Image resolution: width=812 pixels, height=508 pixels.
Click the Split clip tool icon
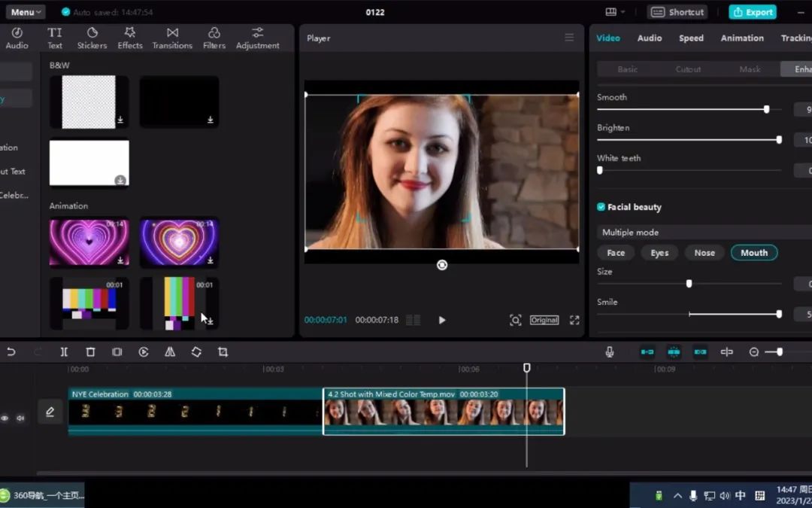(x=64, y=352)
